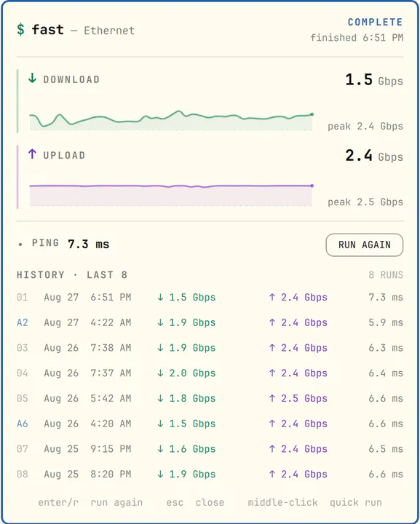420x524 pixels.
Task: Click the PING 7.3 ms reading
Action: (x=71, y=244)
